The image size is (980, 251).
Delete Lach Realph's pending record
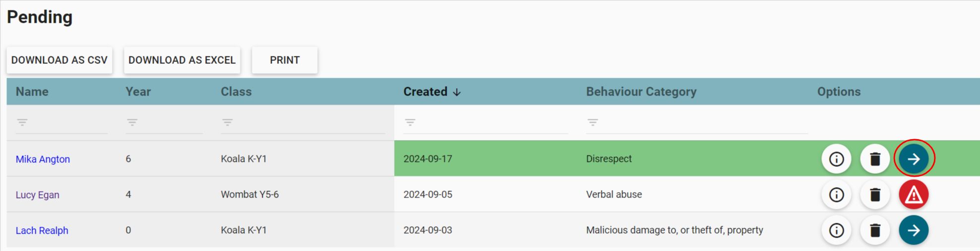875,230
